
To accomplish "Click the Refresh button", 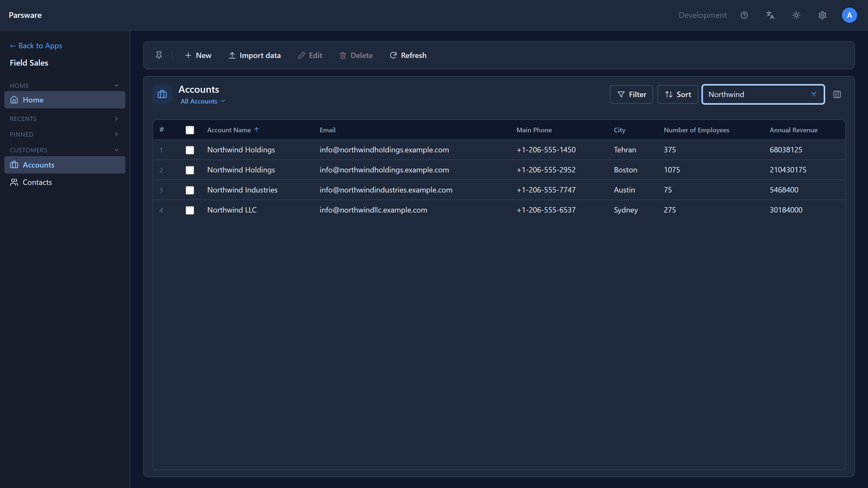I will (408, 55).
